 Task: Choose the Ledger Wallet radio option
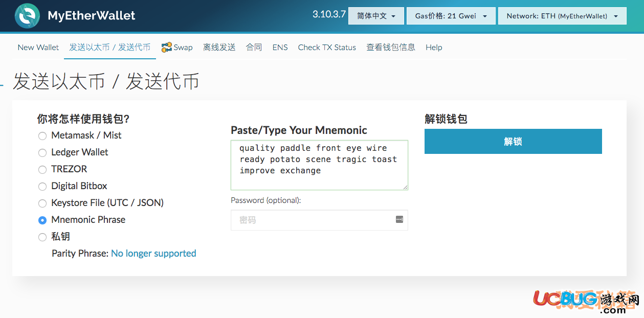(42, 153)
